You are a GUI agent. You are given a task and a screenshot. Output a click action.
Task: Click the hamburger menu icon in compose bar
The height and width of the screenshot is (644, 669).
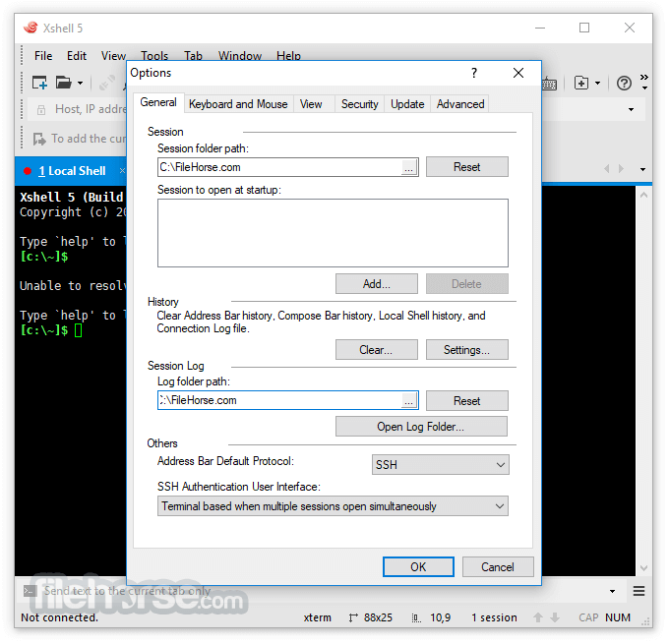click(639, 591)
